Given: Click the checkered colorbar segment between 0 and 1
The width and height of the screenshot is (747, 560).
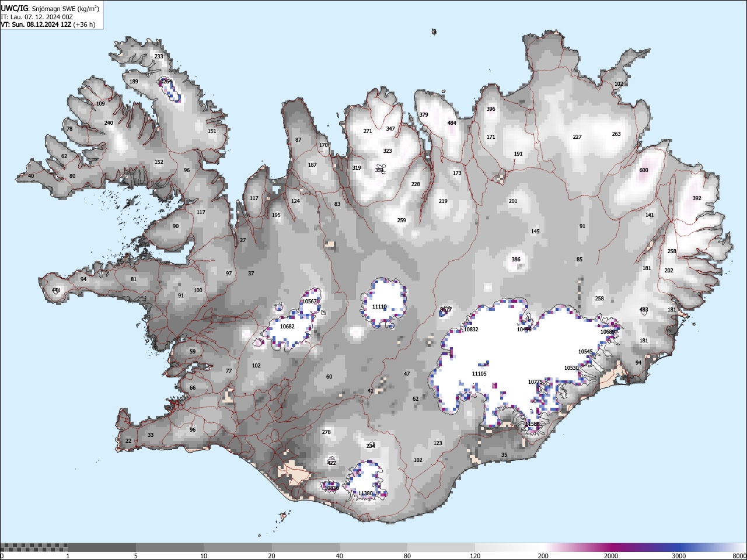Looking at the screenshot, I should (x=34, y=547).
